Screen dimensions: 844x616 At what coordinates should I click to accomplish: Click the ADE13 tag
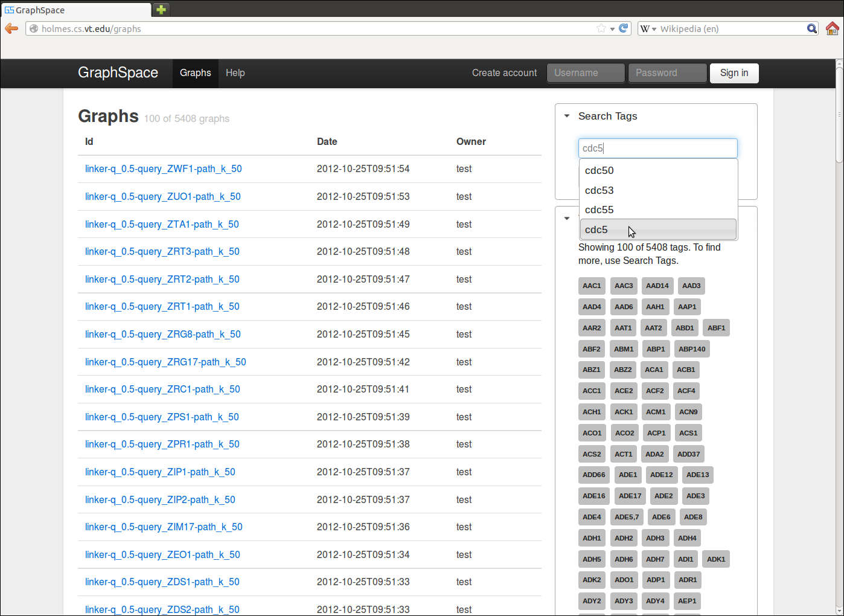[x=698, y=475]
